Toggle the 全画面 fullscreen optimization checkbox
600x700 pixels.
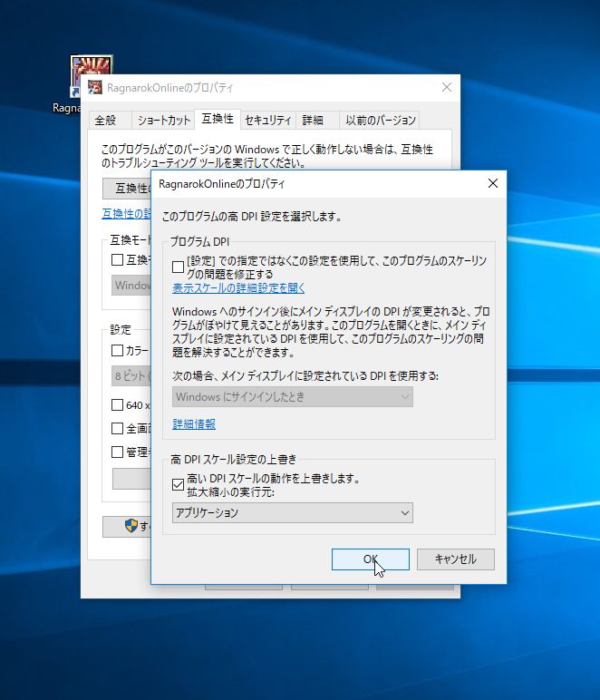click(x=117, y=429)
